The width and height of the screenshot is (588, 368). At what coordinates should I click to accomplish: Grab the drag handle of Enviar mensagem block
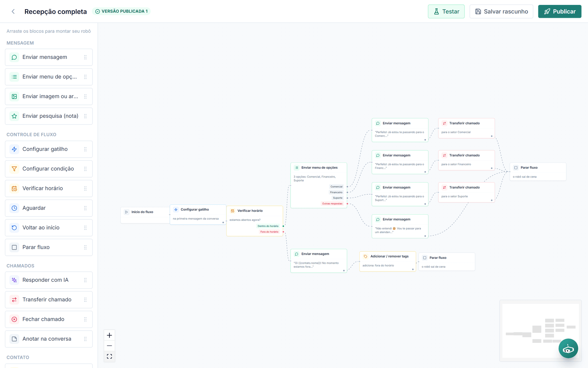85,57
